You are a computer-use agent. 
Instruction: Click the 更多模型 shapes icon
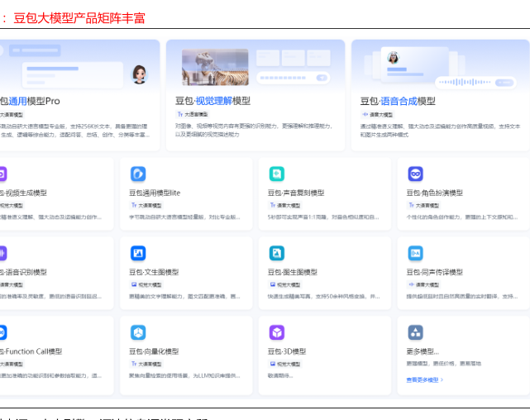point(415,332)
